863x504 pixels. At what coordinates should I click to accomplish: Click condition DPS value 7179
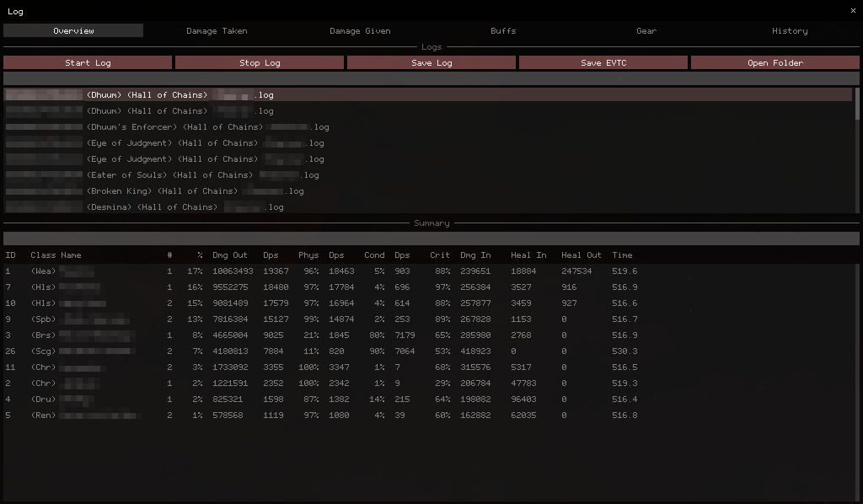[405, 335]
